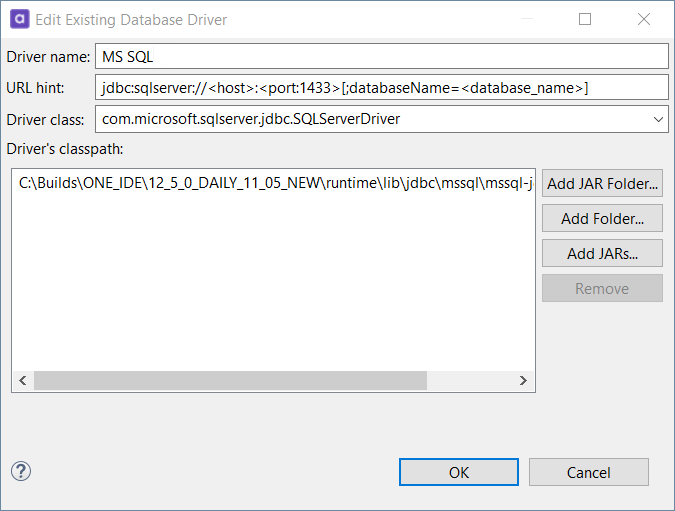Click the classpath scrollbar right arrow
Viewport: 675px width, 511px height.
tap(522, 381)
